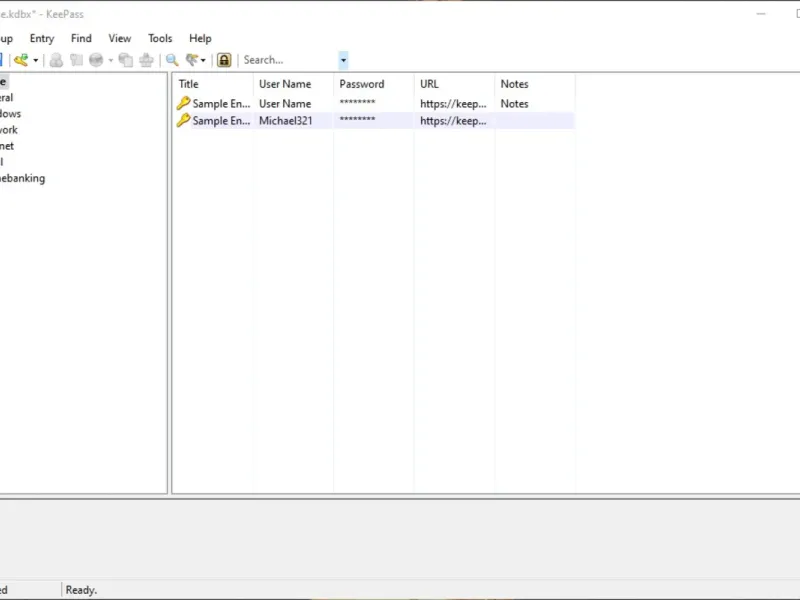
Task: Expand the Search box dropdown arrow
Action: click(343, 60)
